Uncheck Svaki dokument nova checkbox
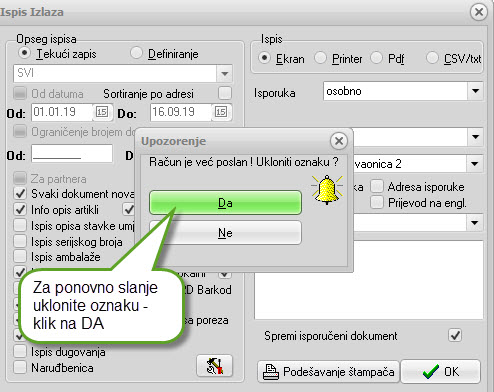Viewport: 494px width, 392px height. point(20,193)
